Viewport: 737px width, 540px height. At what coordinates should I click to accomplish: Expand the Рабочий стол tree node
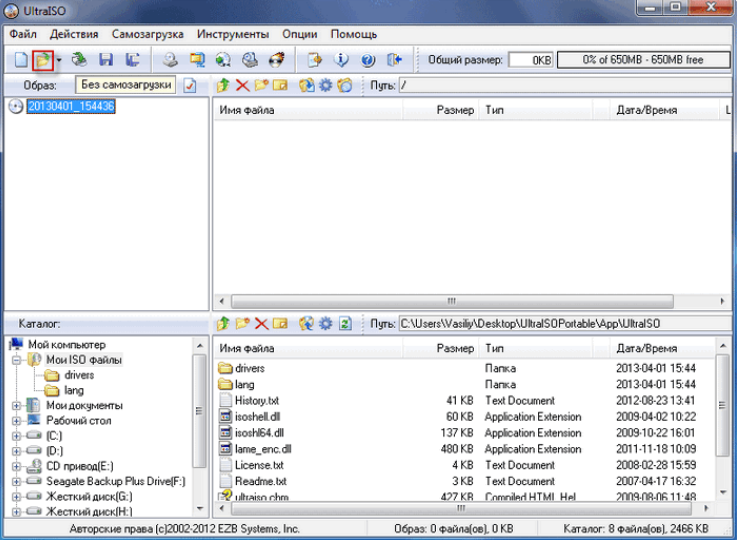16,421
